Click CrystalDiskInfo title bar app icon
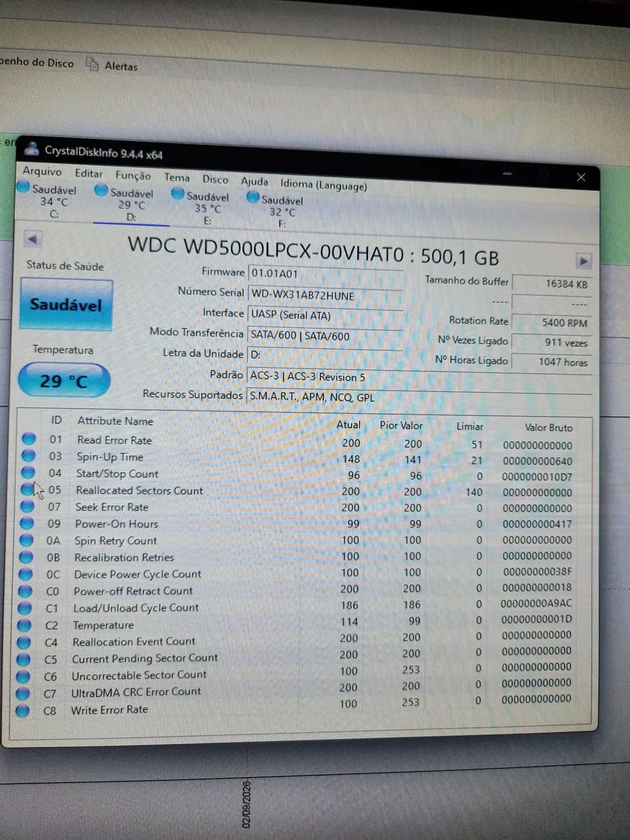This screenshot has height=840, width=630. [x=31, y=149]
